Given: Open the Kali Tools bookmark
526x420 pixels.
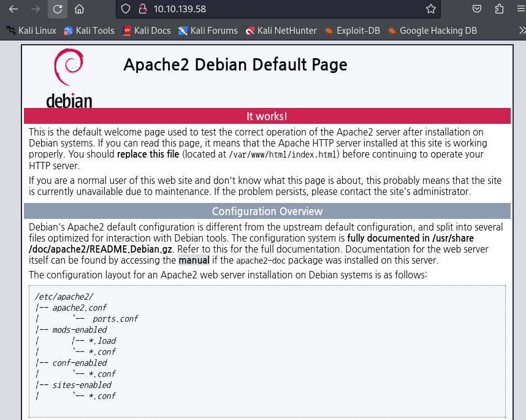Looking at the screenshot, I should tap(89, 31).
